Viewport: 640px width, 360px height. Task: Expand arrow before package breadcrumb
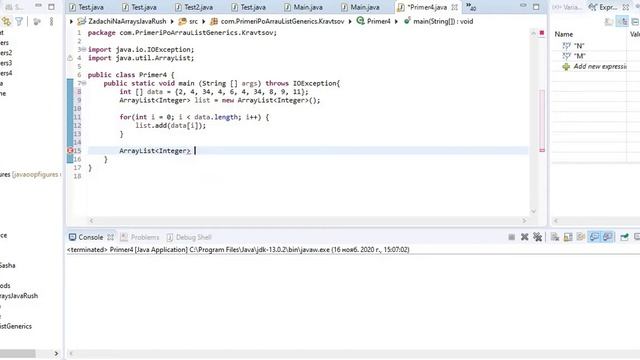(x=204, y=21)
